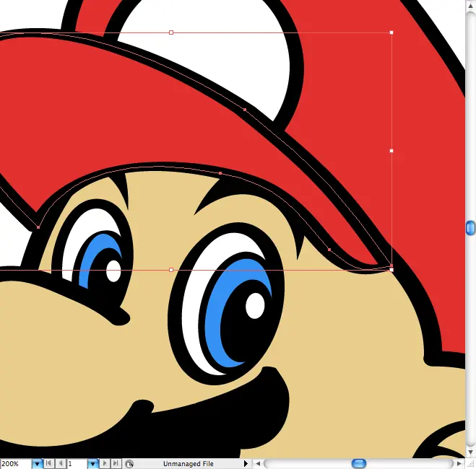Click the horizontal scrollbar thumb
The width and height of the screenshot is (476, 469).
click(359, 463)
